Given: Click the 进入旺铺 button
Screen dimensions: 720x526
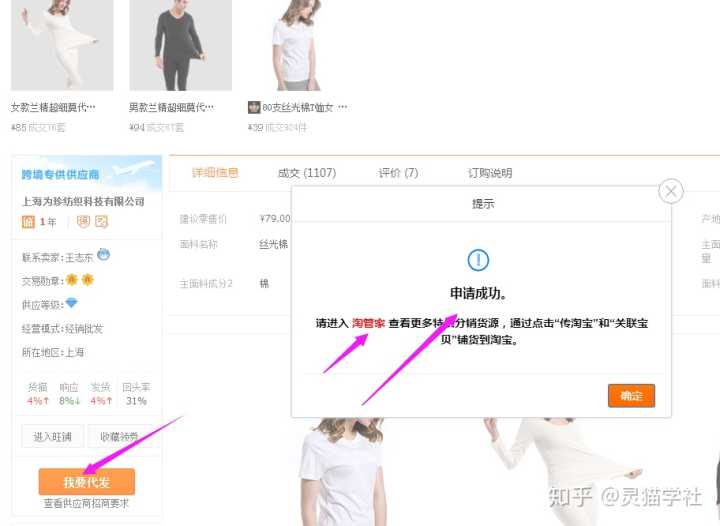Looking at the screenshot, I should coord(52,436).
